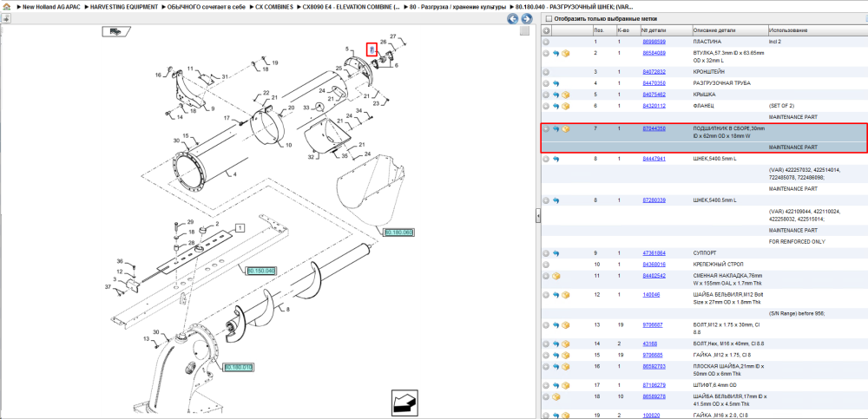Click the blue arrow icon for СУППОРТ row
This screenshot has width=868, height=419.
pyautogui.click(x=556, y=253)
